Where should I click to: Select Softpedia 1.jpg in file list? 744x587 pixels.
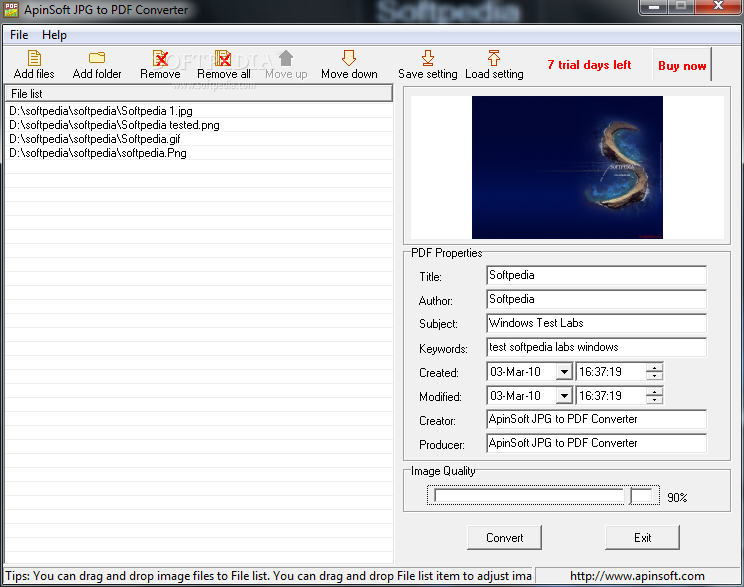click(199, 111)
